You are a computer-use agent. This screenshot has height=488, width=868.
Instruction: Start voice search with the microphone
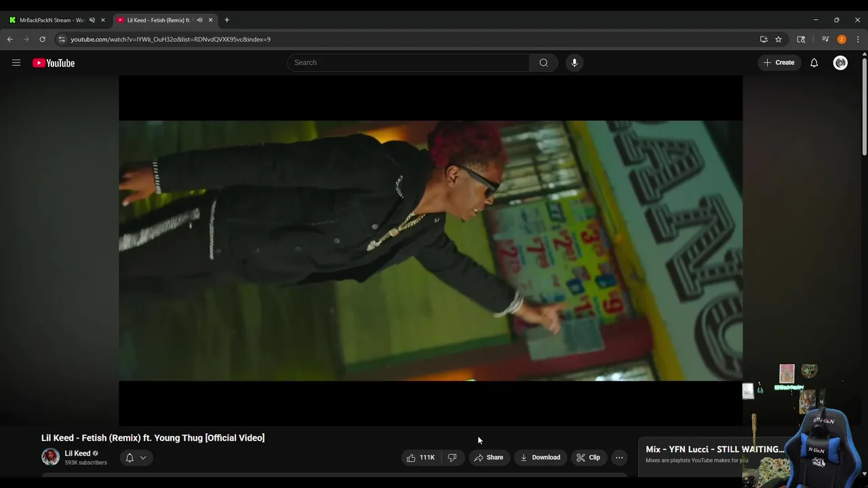coord(574,62)
